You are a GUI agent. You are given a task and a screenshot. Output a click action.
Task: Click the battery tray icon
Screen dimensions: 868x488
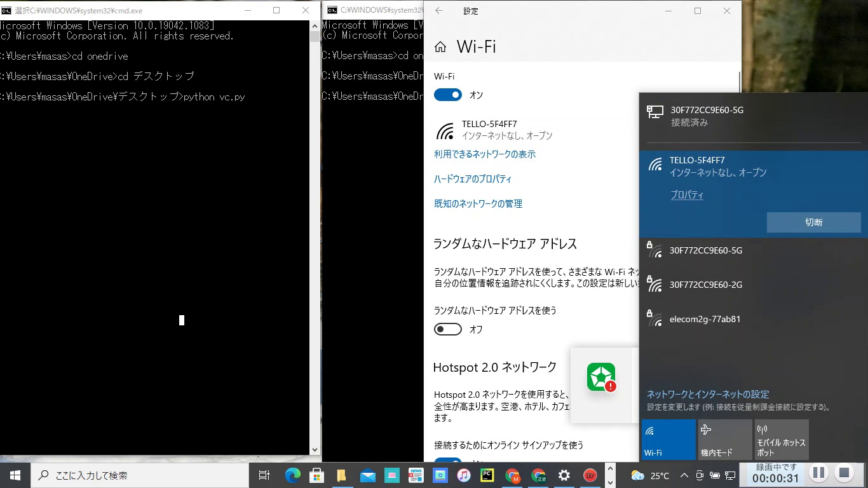[x=715, y=475]
